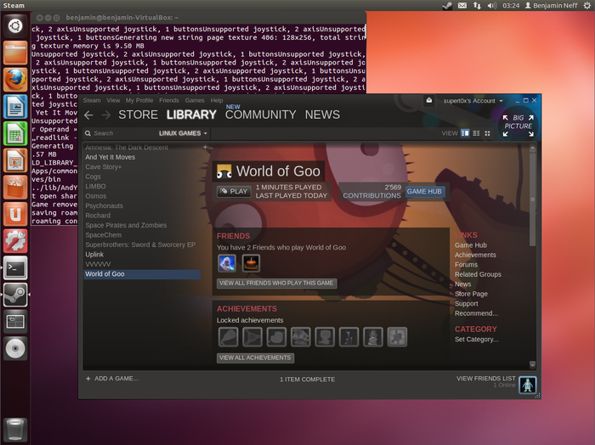Open the Linux Games filter dropdown

pyautogui.click(x=183, y=133)
